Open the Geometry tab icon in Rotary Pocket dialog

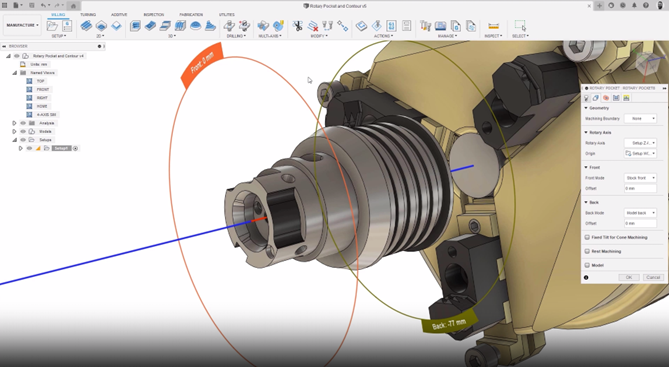pos(596,98)
